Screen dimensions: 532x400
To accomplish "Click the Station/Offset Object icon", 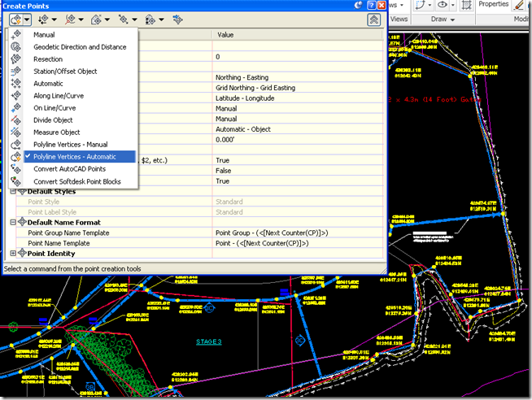I will [x=16, y=72].
